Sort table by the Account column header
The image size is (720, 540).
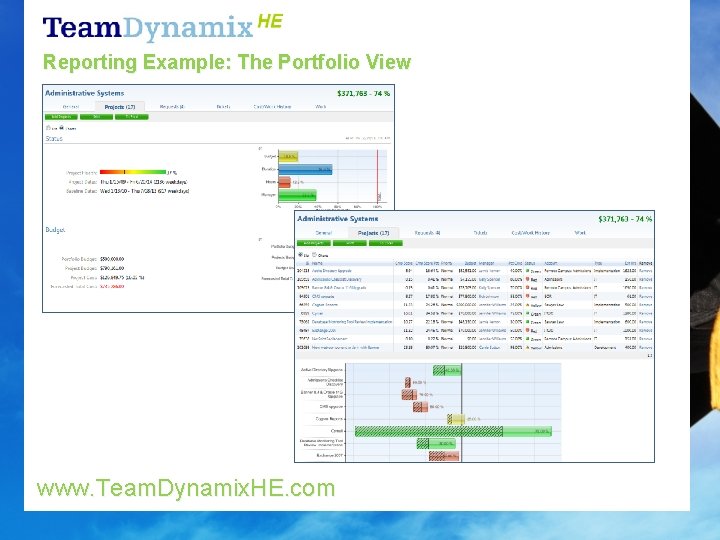(551, 264)
